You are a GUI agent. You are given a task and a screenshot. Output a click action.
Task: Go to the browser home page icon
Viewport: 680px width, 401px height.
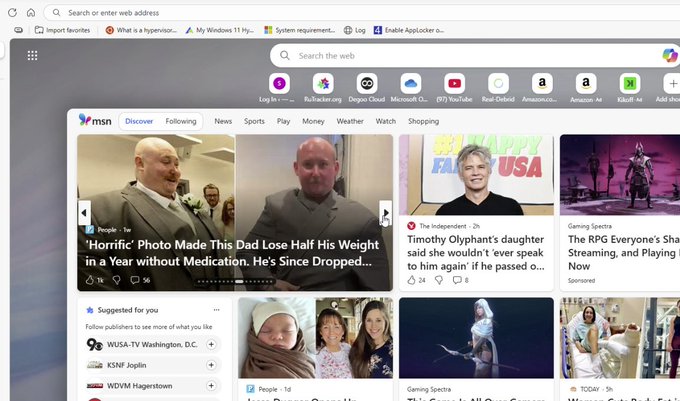click(x=31, y=13)
